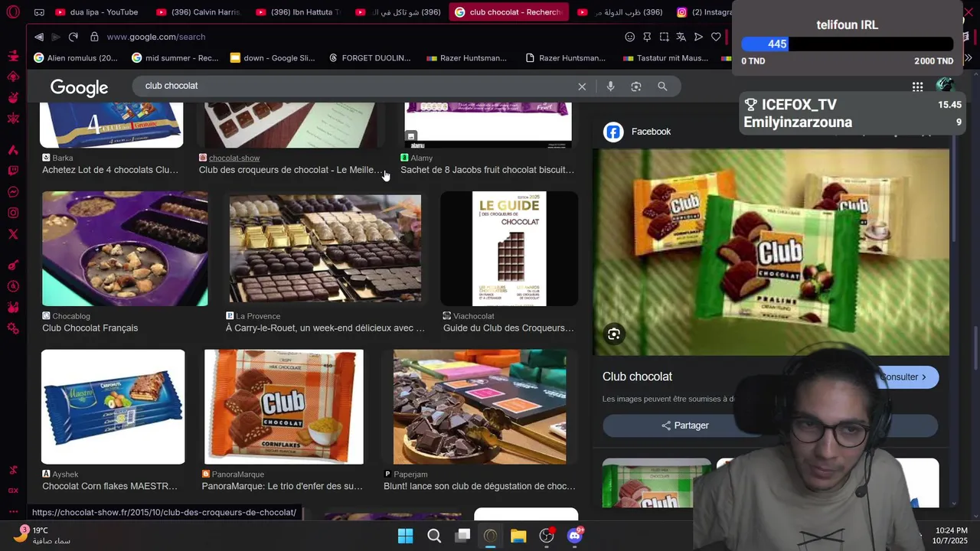
Task: Click the translate page icon
Action: tap(681, 37)
